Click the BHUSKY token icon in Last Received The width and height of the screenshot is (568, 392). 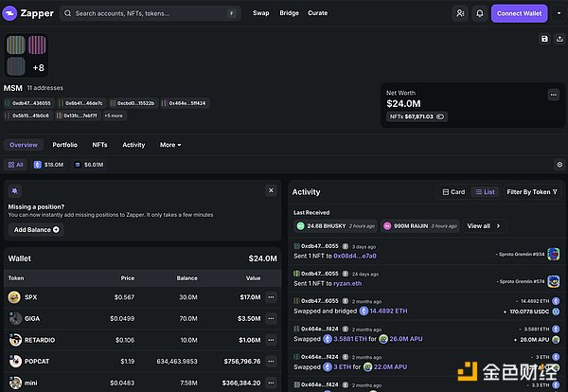point(300,226)
